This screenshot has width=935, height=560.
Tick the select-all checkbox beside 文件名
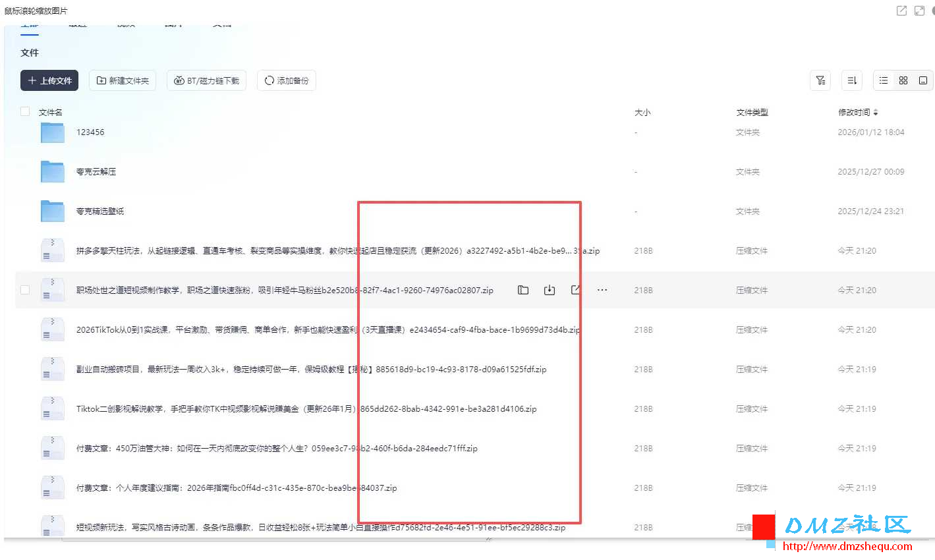pyautogui.click(x=25, y=112)
